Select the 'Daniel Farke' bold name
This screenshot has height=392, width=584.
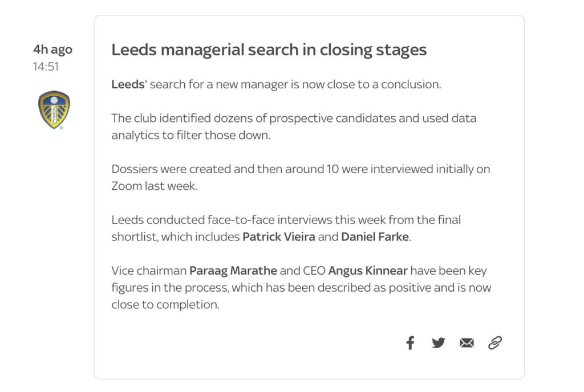375,237
